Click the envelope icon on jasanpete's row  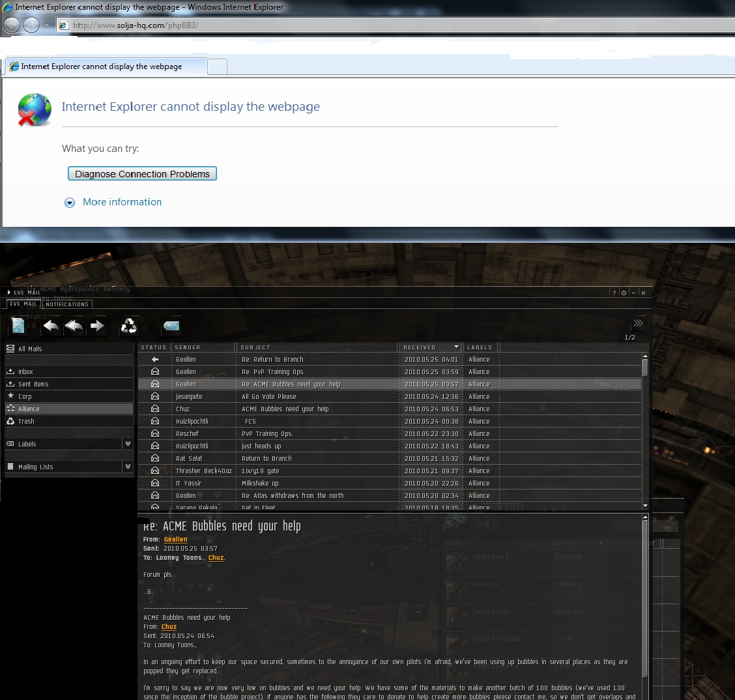[x=155, y=396]
